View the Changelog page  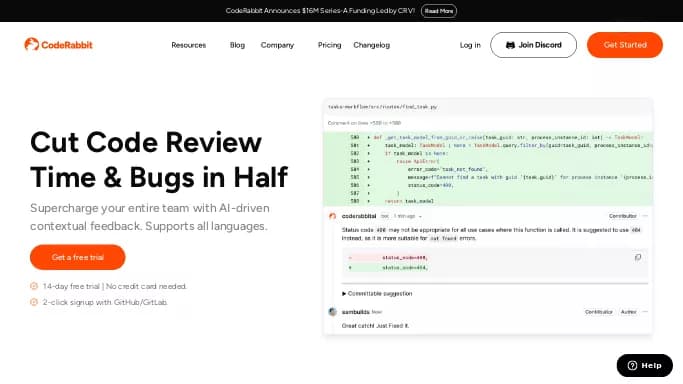coord(372,45)
